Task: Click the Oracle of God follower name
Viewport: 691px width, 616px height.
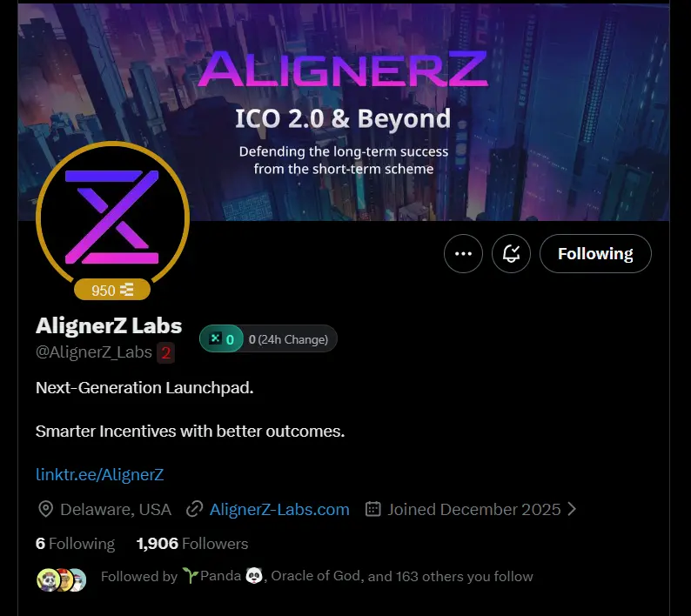Action: [x=316, y=576]
